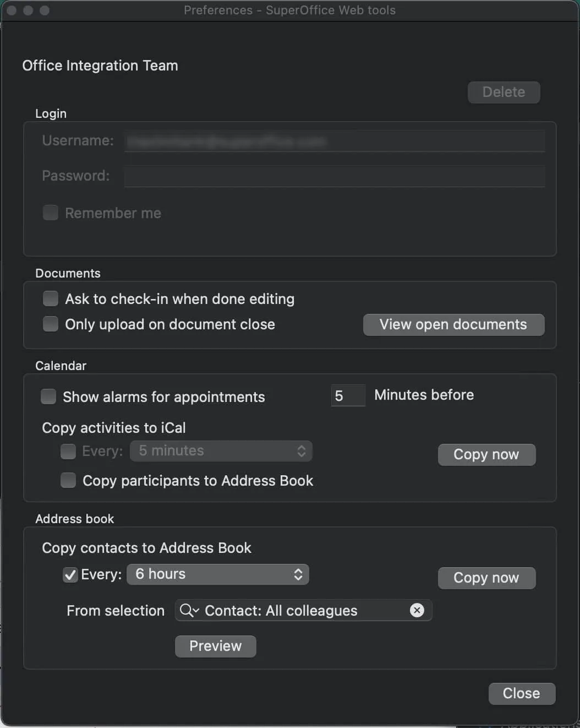Toggle the Every checkbox under Copy activities to iCal

68,452
